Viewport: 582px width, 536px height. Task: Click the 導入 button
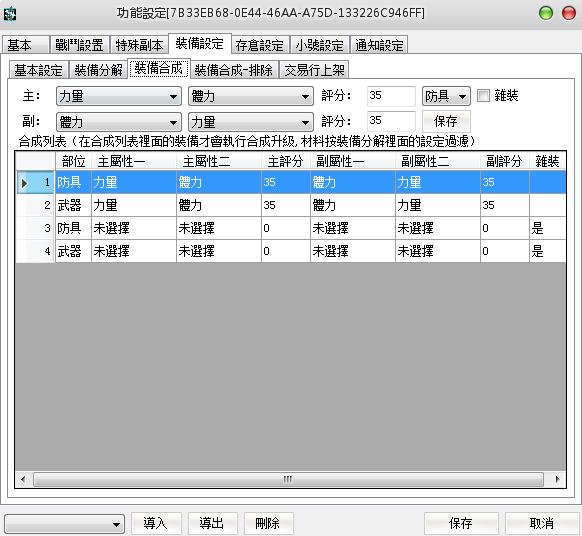click(x=156, y=523)
